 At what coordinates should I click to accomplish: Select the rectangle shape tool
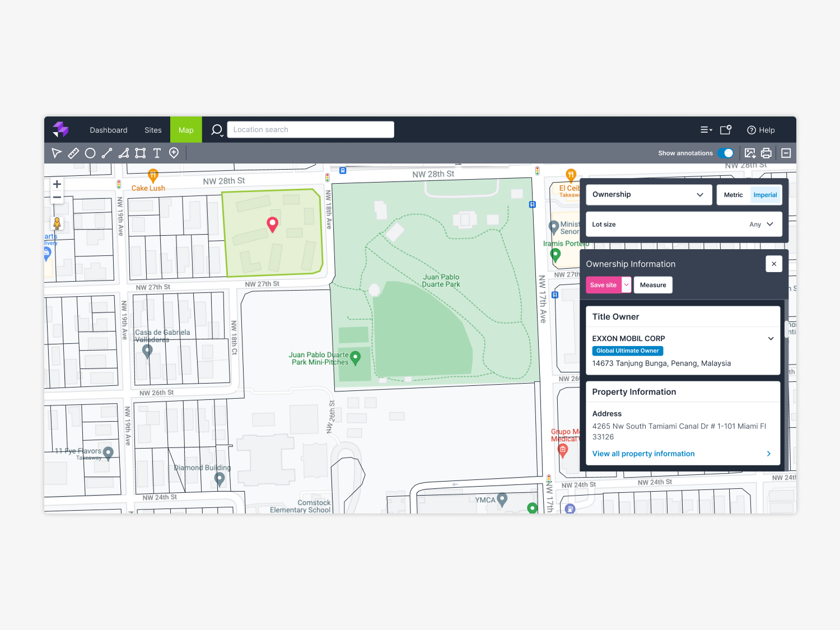[140, 152]
